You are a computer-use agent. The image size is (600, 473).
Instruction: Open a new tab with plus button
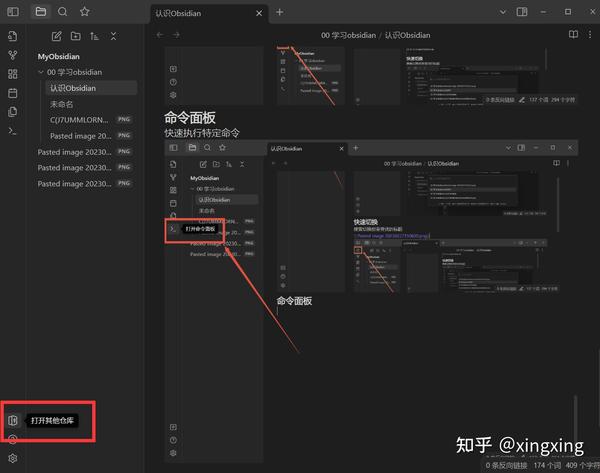[x=280, y=12]
